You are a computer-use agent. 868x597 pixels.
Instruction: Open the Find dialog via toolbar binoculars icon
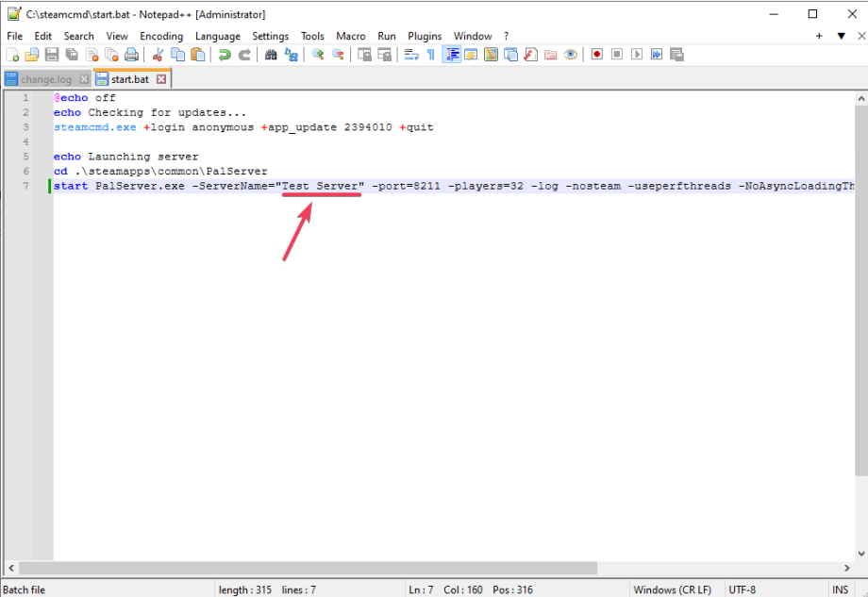point(269,55)
